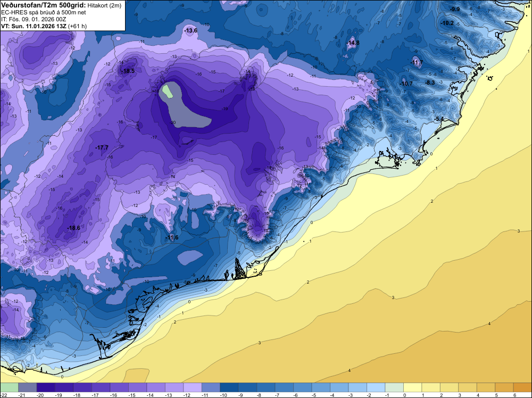This screenshot has height=398, width=532.
Task: Select the light green -22 legend swatch
Action: 9,387
